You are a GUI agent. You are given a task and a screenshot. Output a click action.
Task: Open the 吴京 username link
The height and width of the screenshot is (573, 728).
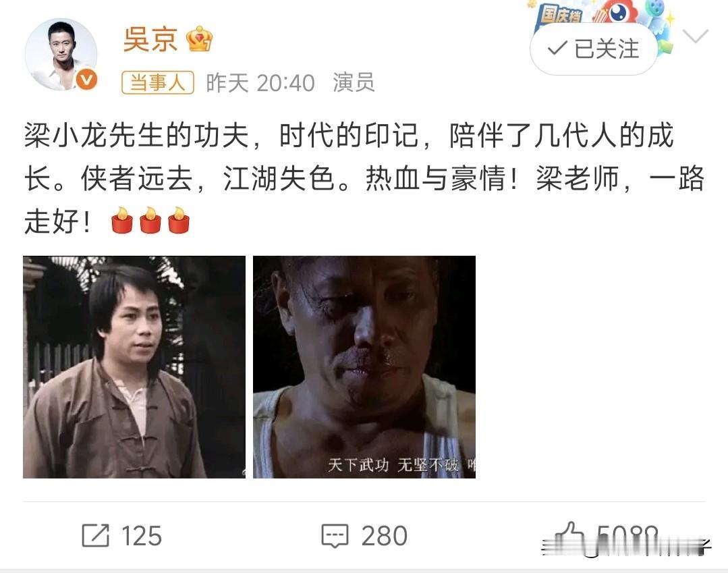(150, 39)
